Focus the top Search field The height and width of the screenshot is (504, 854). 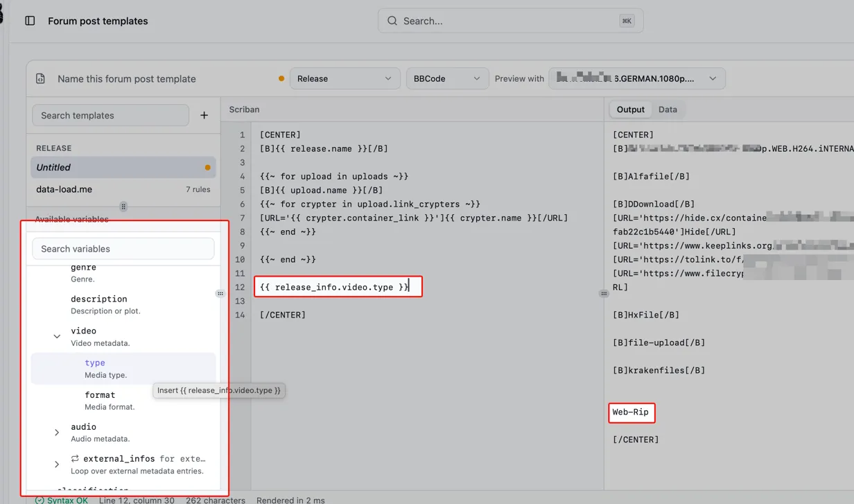[x=511, y=21]
